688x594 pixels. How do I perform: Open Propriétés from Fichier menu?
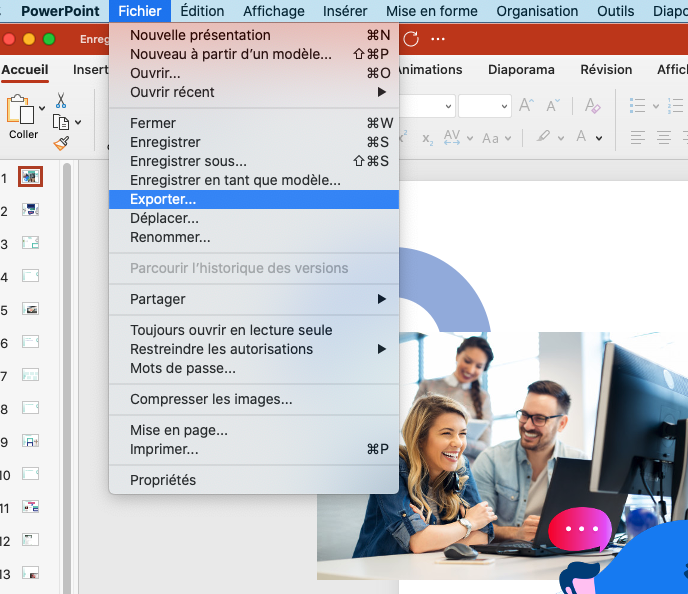pos(254,480)
